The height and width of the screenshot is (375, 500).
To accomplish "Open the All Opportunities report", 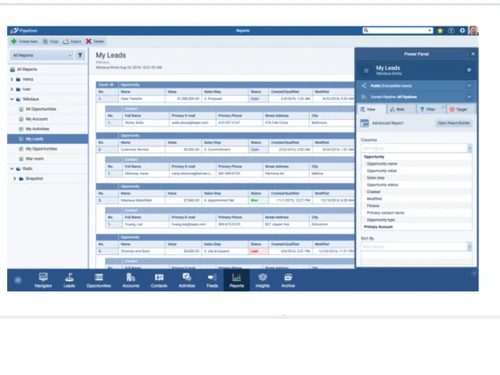I will [x=41, y=109].
